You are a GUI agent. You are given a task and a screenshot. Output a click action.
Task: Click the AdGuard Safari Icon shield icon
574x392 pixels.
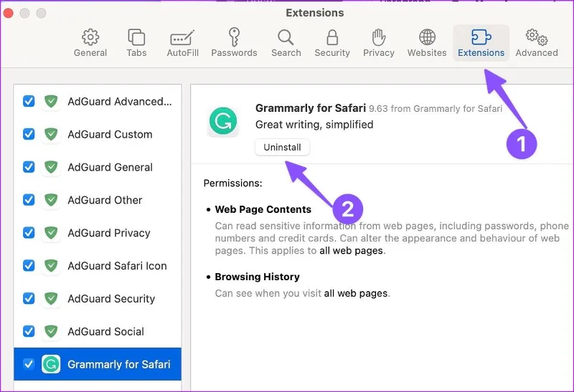[51, 265]
